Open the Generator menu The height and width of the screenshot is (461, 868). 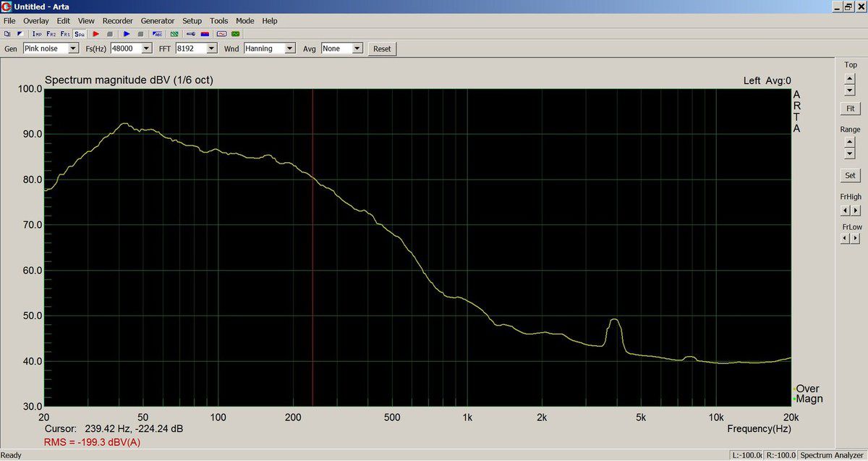coord(158,21)
